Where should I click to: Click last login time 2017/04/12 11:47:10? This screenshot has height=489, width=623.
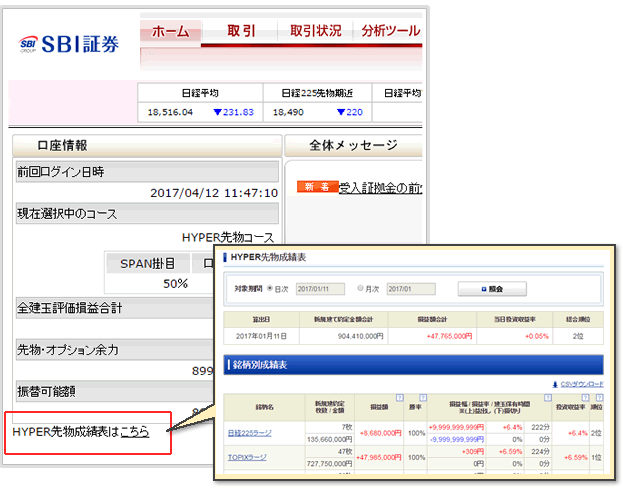[214, 193]
